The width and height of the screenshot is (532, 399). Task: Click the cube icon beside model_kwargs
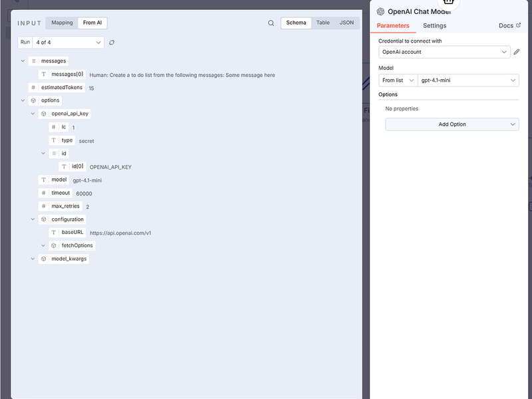point(43,259)
